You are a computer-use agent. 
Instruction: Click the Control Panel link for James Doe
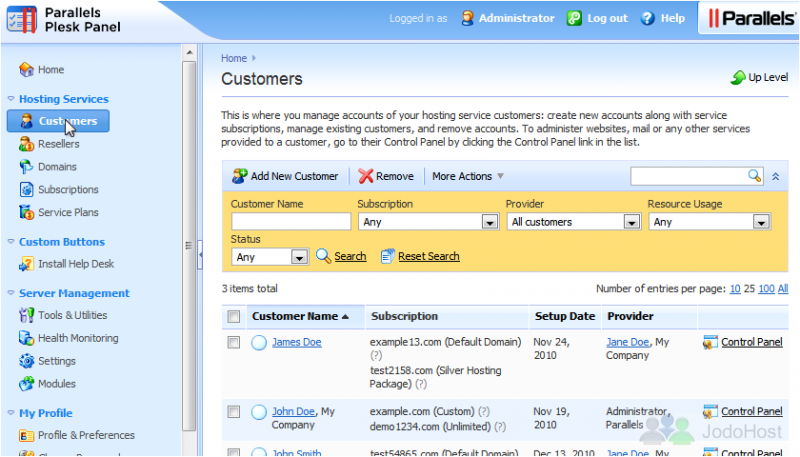pyautogui.click(x=752, y=342)
